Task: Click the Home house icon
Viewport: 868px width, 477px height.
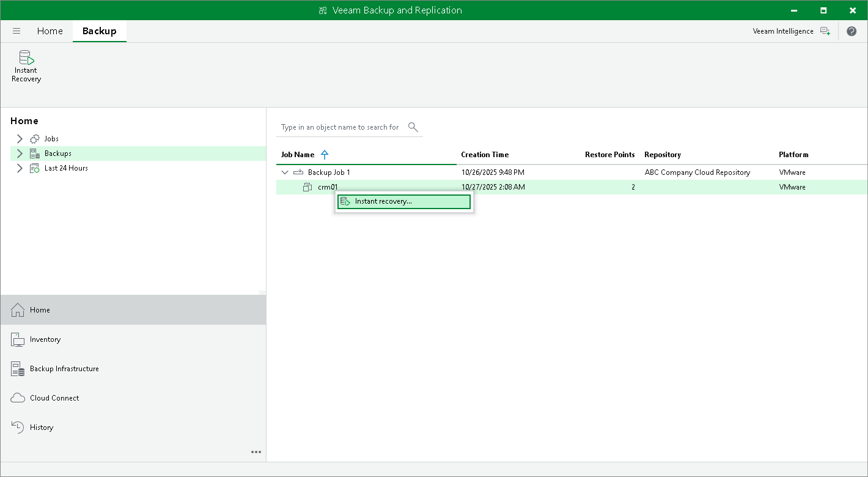Action: (x=18, y=310)
